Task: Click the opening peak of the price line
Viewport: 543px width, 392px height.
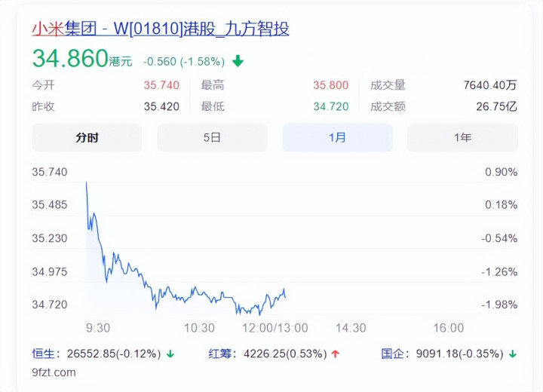Action: pos(86,183)
